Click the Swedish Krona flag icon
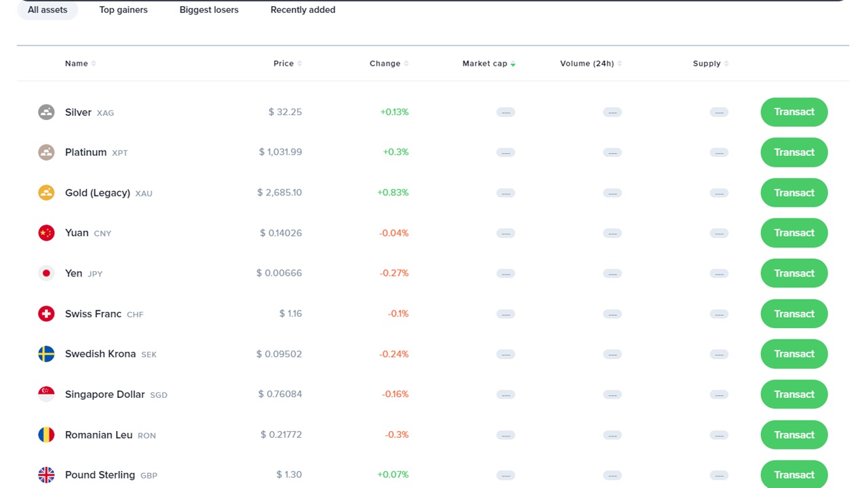Screen dimensions: 868x488 46,354
